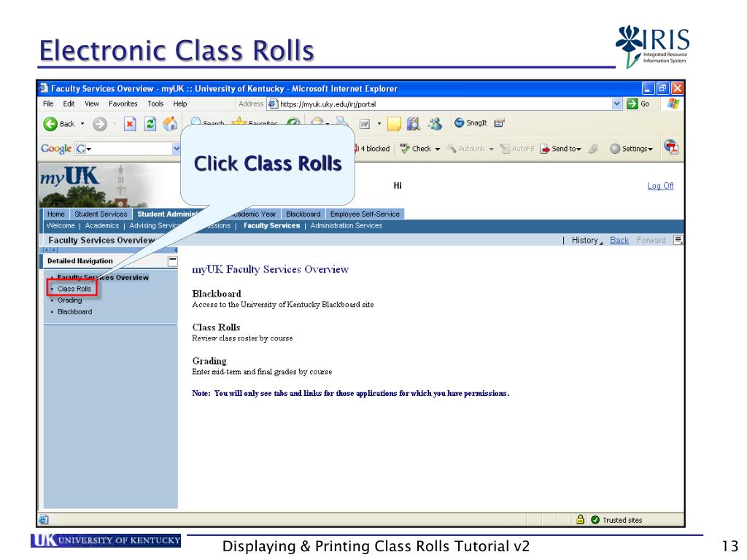Click the Windows flag logo
The width and height of the screenshot is (747, 560).
point(673,104)
